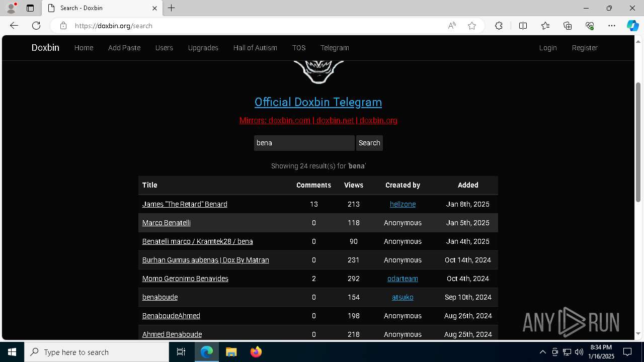
Task: Click the Added column header
Action: tap(468, 185)
